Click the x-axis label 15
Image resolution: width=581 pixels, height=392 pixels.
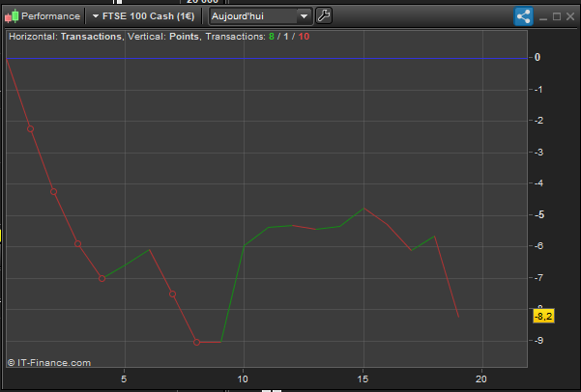pyautogui.click(x=363, y=379)
